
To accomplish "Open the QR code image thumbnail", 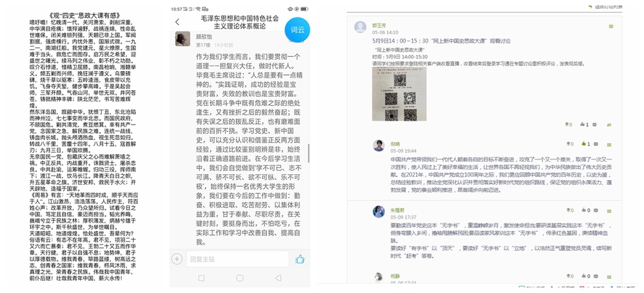I will [x=399, y=94].
